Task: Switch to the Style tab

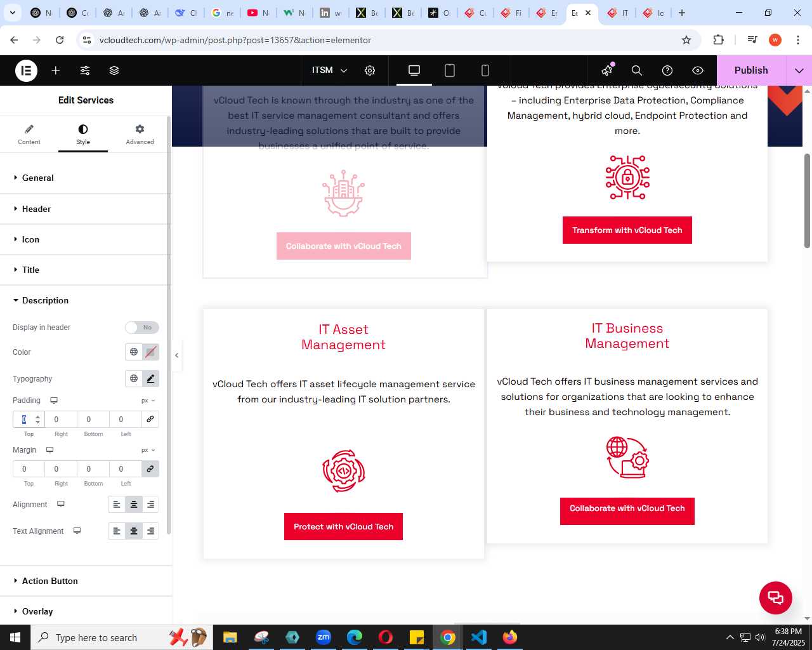Action: 83,135
